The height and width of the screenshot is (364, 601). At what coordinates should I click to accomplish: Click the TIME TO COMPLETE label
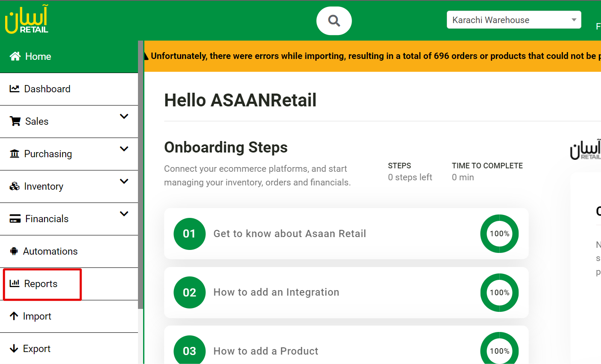(487, 166)
